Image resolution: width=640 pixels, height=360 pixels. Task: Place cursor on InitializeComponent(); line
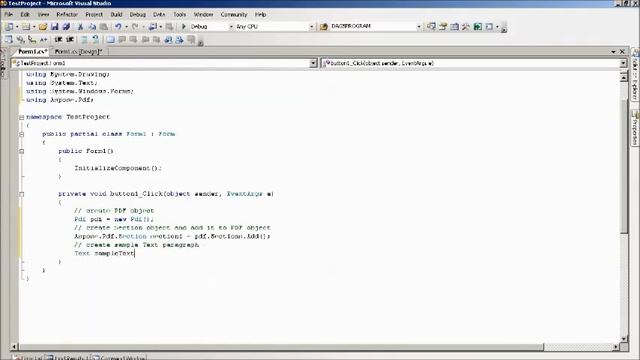(118, 168)
